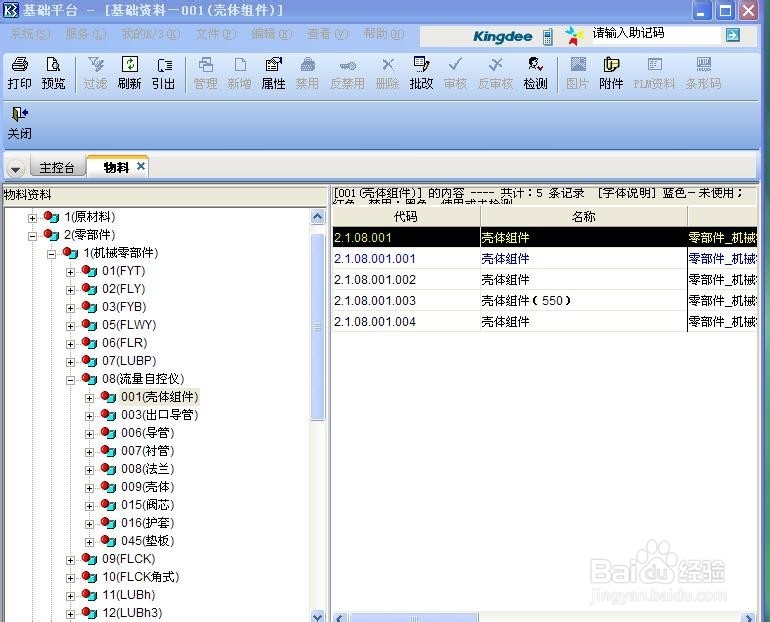Open the tab list dropdown arrow
The image size is (770, 622).
pyautogui.click(x=16, y=169)
